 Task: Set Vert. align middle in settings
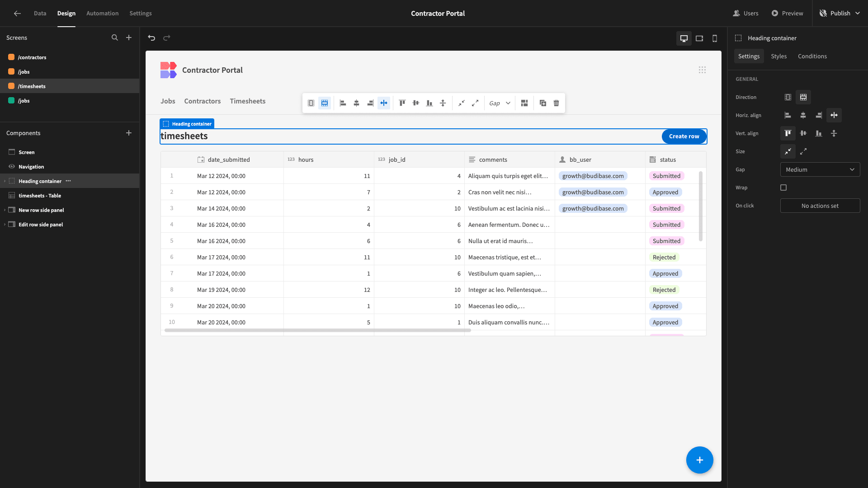coord(803,133)
